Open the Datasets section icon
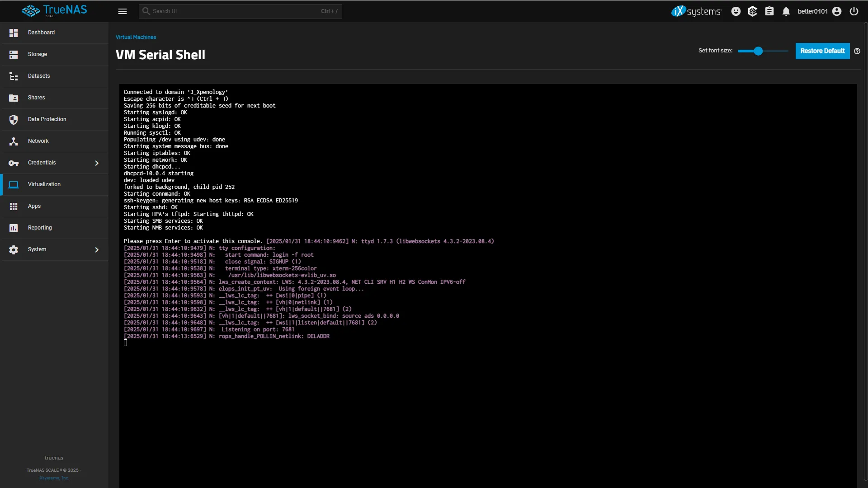The image size is (868, 488). pyautogui.click(x=14, y=76)
